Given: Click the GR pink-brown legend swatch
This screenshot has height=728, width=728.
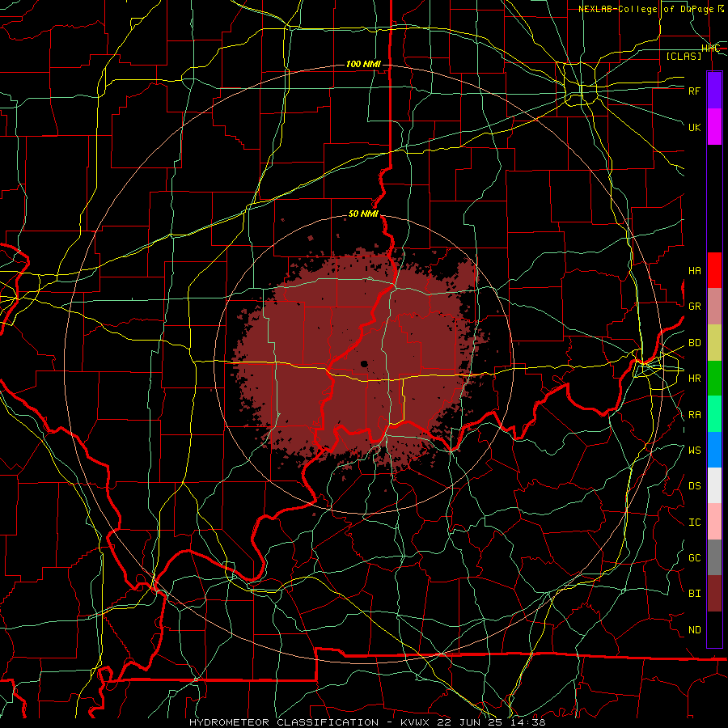Looking at the screenshot, I should pos(714,306).
